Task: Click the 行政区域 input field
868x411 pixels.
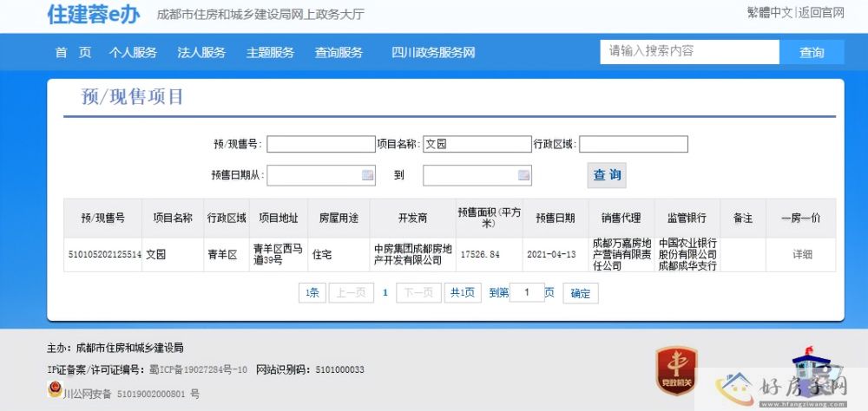Action: 633,144
